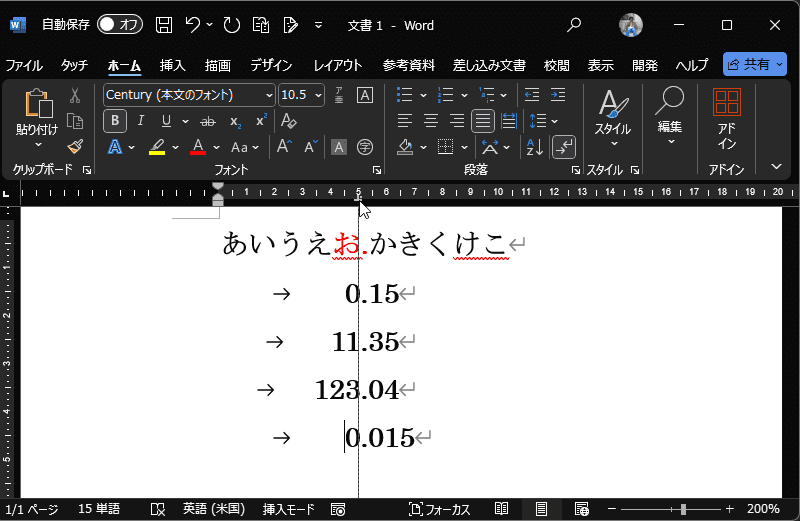Click the Format Painter brush icon
Viewport: 800px width, 521px height.
point(75,147)
